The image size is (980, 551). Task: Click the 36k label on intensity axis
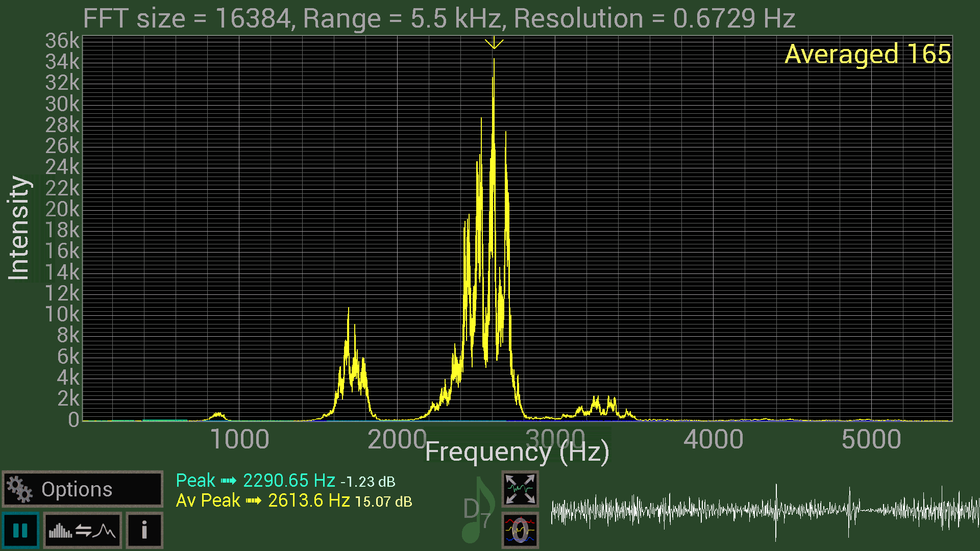point(62,41)
